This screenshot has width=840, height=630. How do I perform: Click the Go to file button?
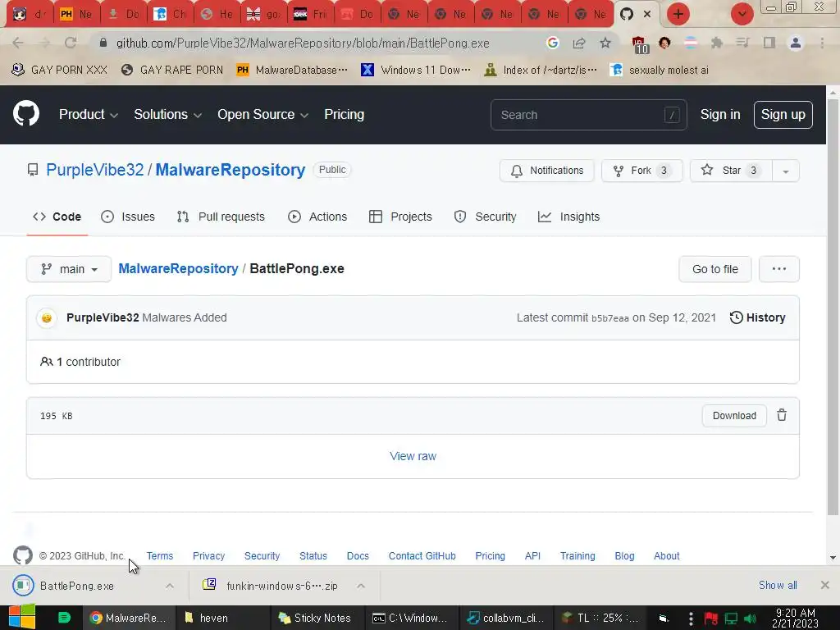coord(714,269)
